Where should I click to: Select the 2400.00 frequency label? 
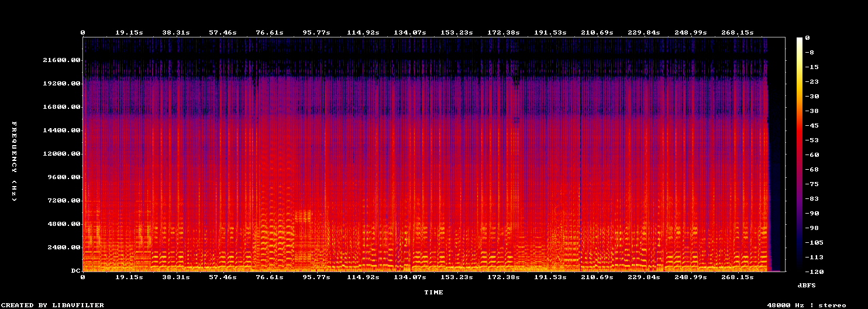tap(63, 248)
